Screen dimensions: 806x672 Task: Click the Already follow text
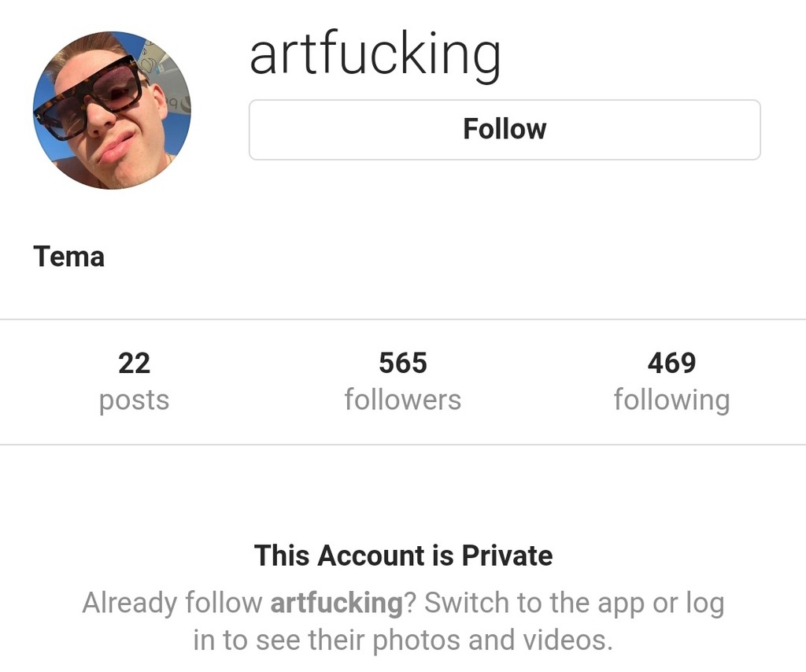[x=172, y=603]
